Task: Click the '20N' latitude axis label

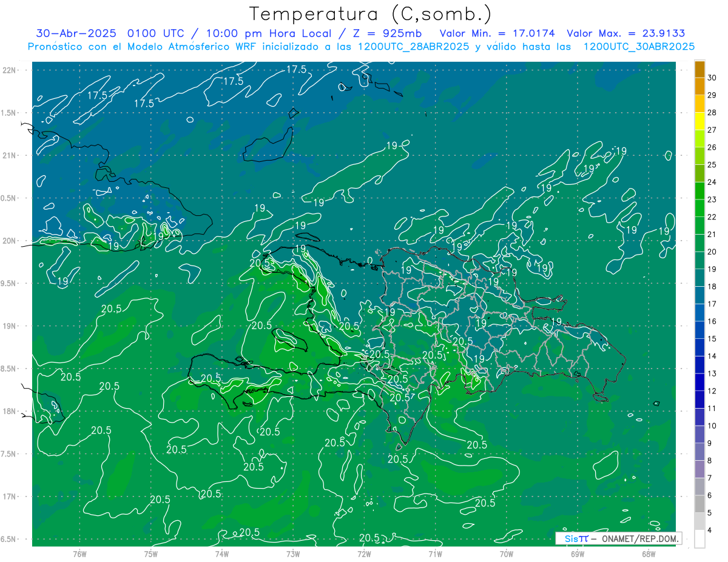Action: pos(10,241)
